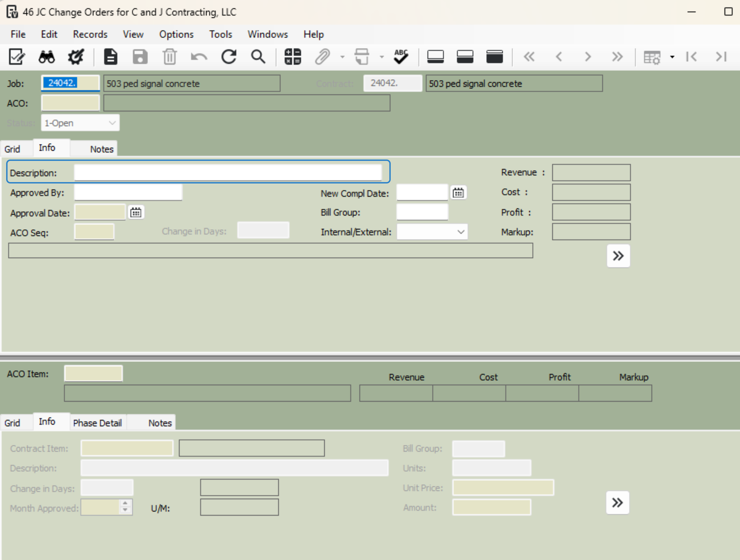Run ABC spell check icon

tap(401, 57)
